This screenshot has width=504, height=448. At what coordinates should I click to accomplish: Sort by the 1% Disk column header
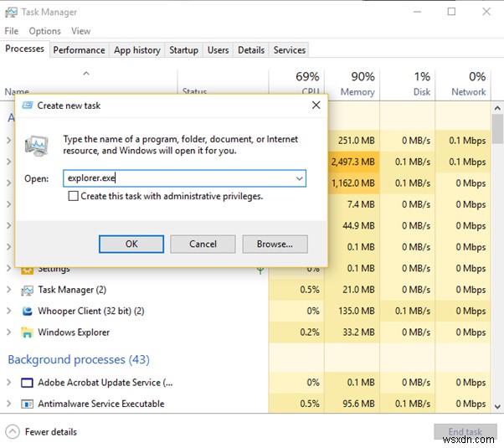(x=408, y=85)
